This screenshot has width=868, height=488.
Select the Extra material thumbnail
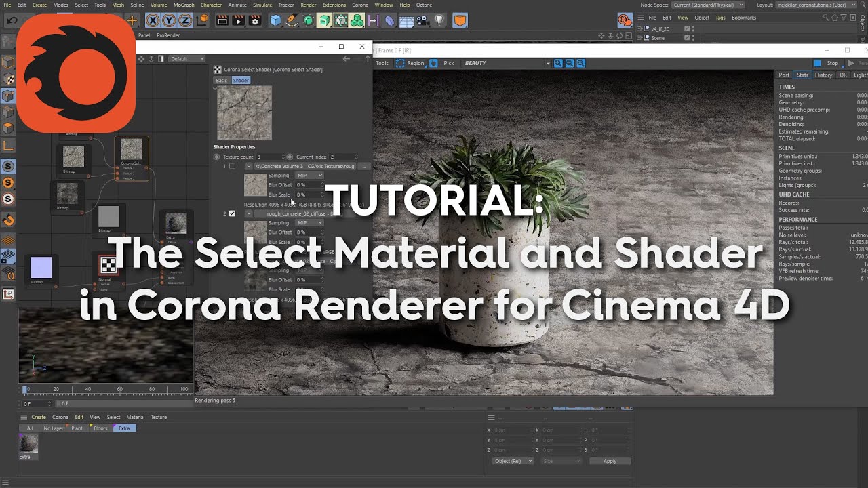(28, 444)
